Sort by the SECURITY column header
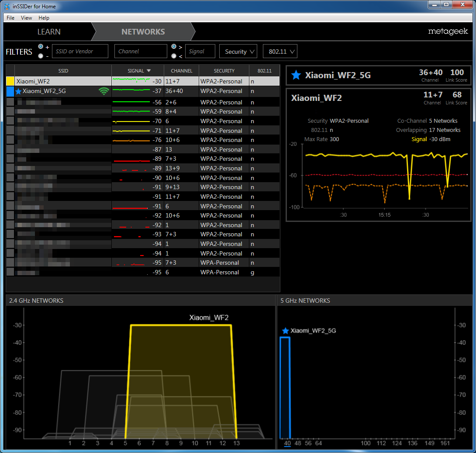Viewport: 476px width, 453px height. (224, 71)
